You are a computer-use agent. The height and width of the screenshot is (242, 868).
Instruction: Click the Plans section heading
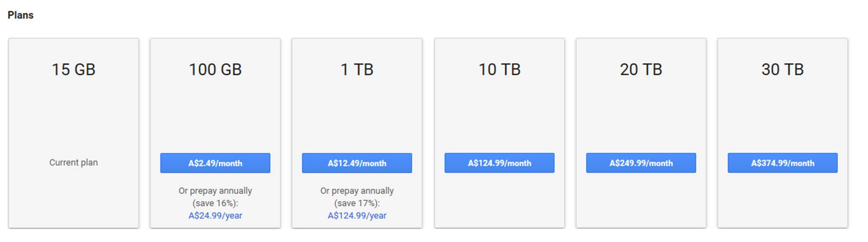20,15
